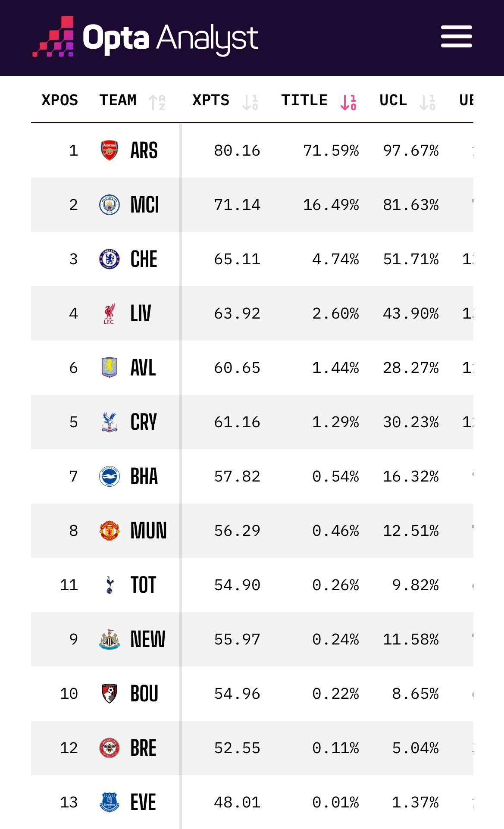The image size is (504, 829).
Task: Select the BRE team row label
Action: click(x=144, y=748)
